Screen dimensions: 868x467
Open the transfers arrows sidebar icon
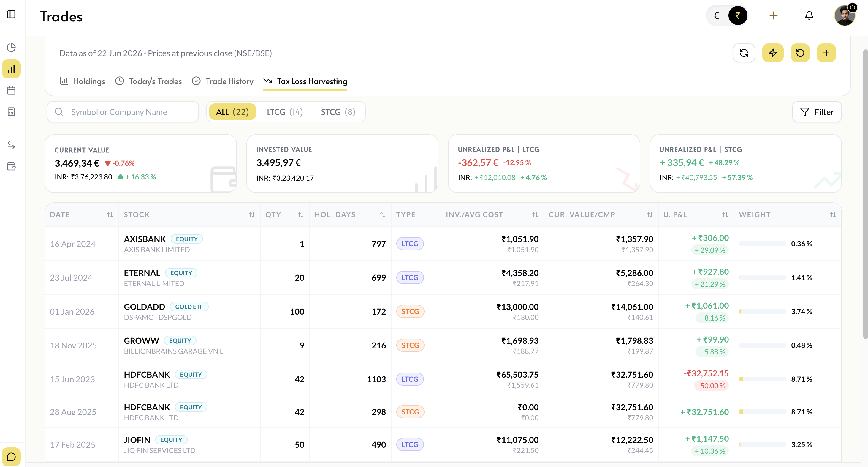[x=12, y=145]
